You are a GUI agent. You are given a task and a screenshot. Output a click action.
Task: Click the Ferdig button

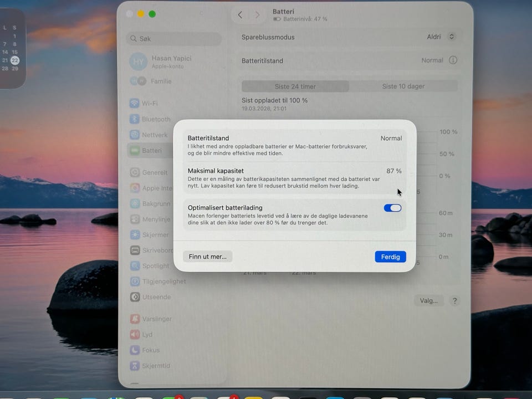click(390, 257)
